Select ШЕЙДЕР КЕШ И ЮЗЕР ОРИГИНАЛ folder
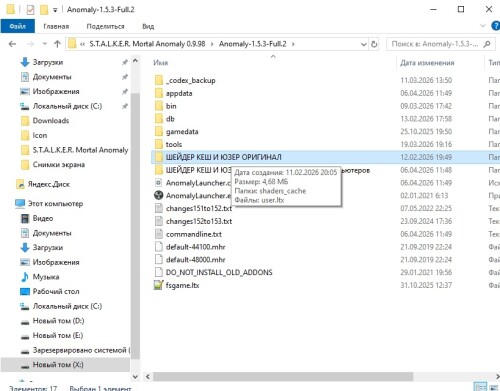This screenshot has width=500, height=391. 223,157
